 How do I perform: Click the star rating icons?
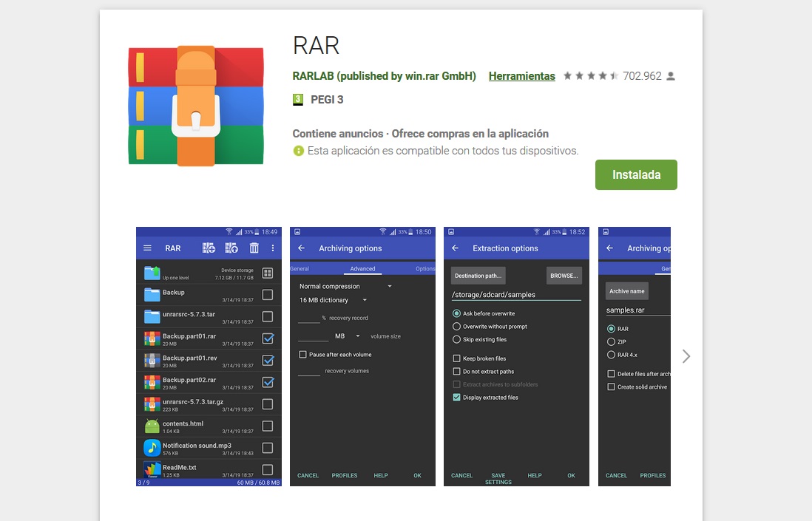[x=590, y=76]
